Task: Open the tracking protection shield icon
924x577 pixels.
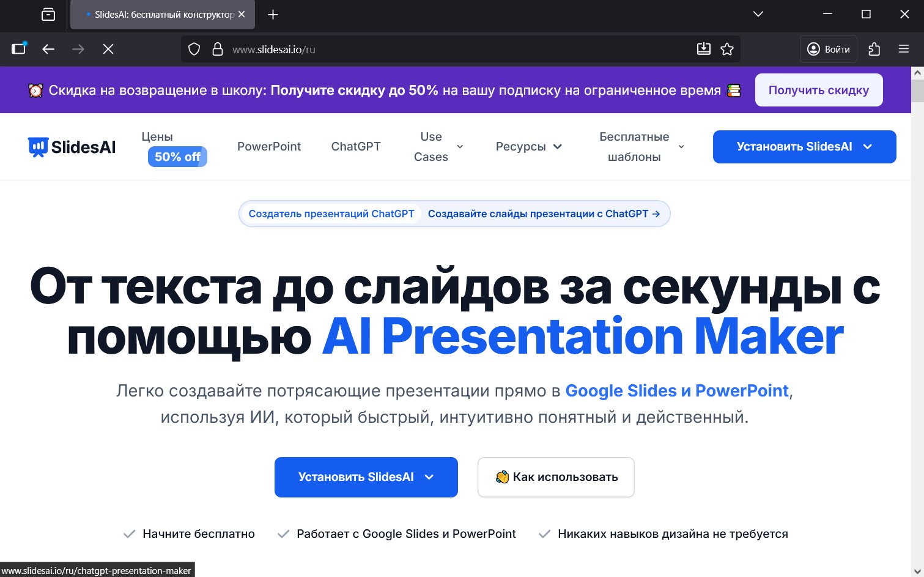Action: [194, 49]
